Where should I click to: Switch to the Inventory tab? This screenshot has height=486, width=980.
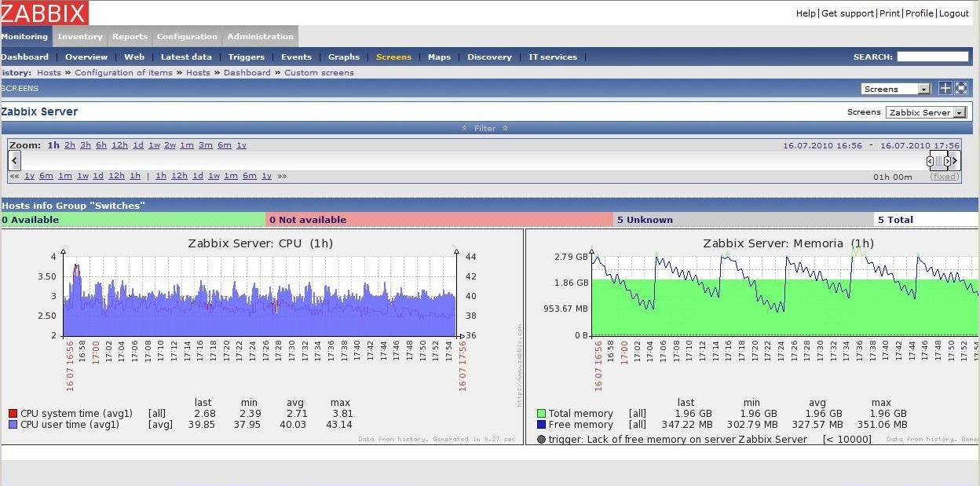[x=80, y=36]
